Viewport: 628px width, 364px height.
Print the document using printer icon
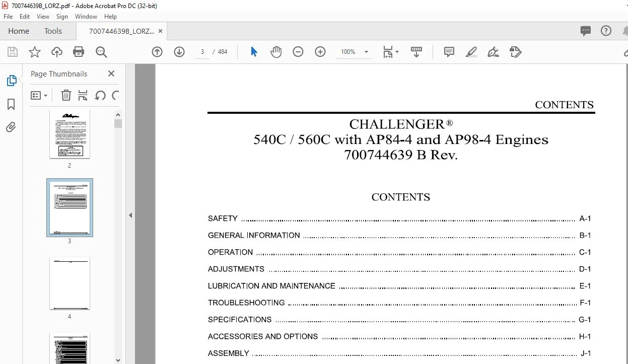(x=79, y=52)
